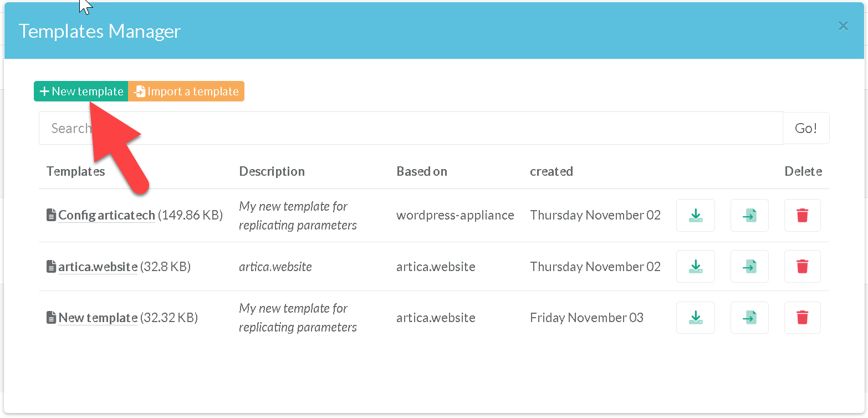This screenshot has width=868, height=418.
Task: Export the artica.website template
Action: 749,267
